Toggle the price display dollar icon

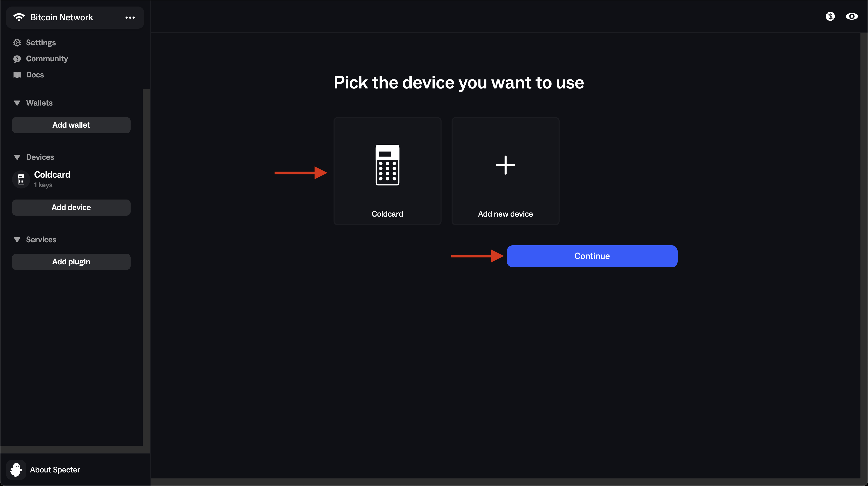tap(830, 16)
